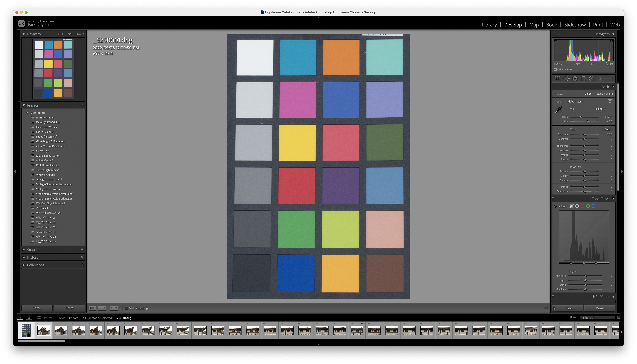Image resolution: width=637 pixels, height=364 pixels.
Task: Enable the Soft Proofing checkbox
Action: [126, 308]
